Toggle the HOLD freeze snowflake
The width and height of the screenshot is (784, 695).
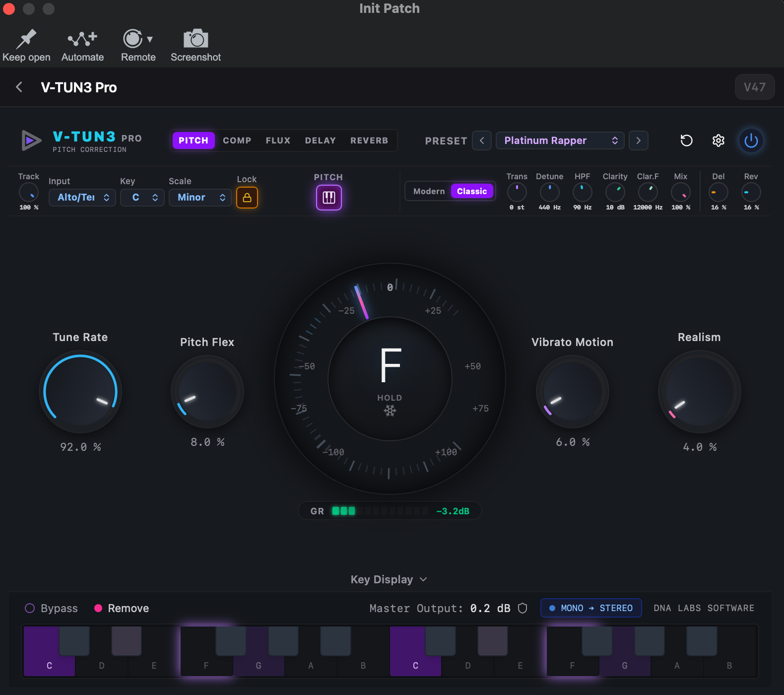tap(390, 411)
